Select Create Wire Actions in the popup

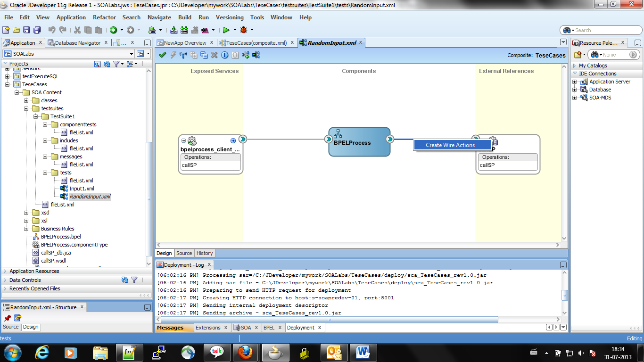click(x=452, y=145)
